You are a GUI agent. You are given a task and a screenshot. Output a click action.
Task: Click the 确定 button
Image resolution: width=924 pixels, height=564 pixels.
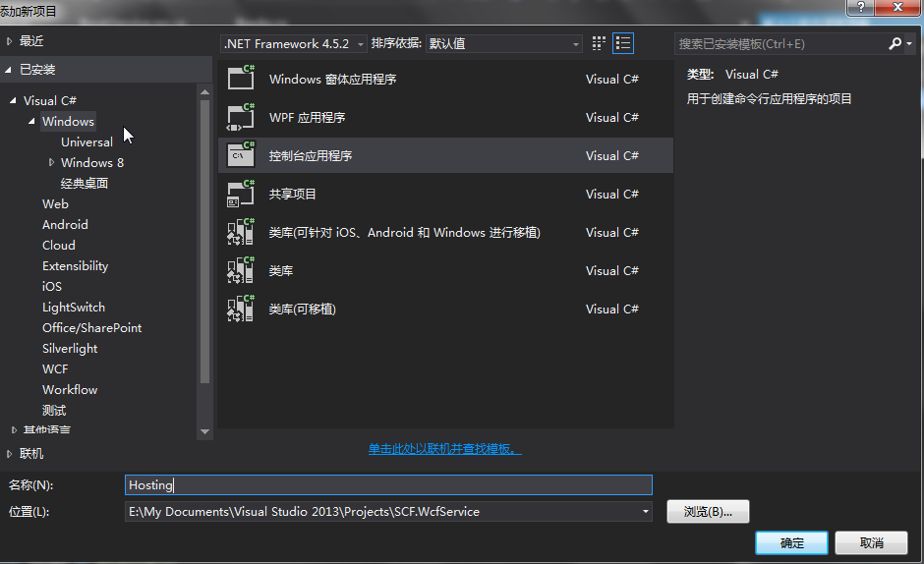(791, 542)
